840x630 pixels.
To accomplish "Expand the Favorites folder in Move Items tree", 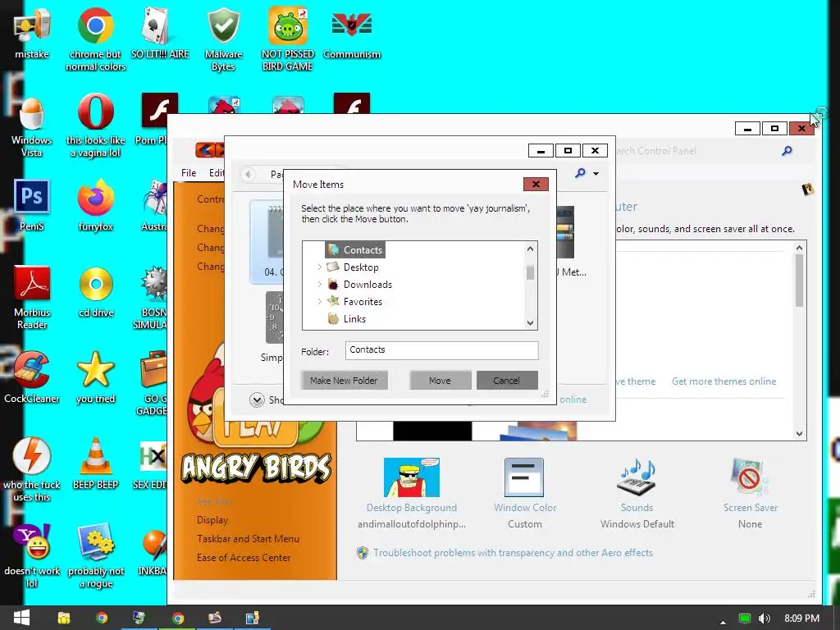I will tap(319, 301).
